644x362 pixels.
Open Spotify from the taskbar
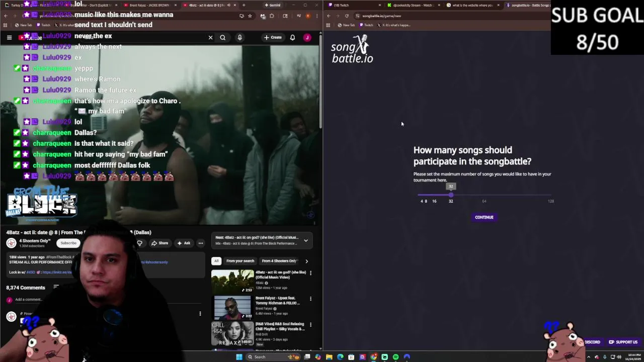click(x=395, y=357)
